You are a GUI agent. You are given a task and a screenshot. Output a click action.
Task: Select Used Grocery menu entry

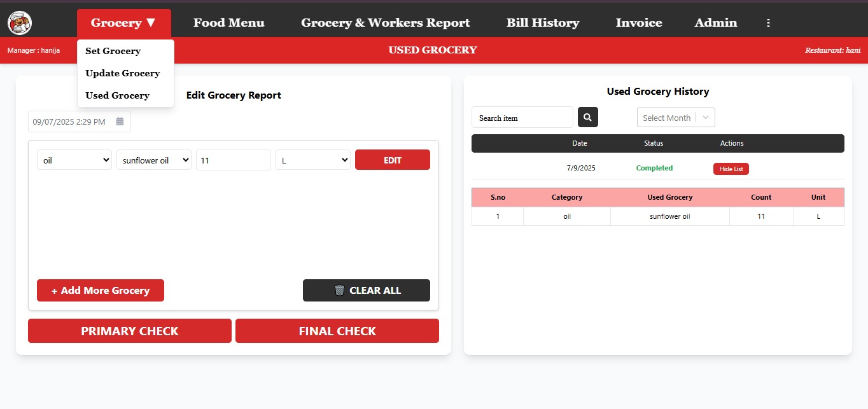[118, 95]
